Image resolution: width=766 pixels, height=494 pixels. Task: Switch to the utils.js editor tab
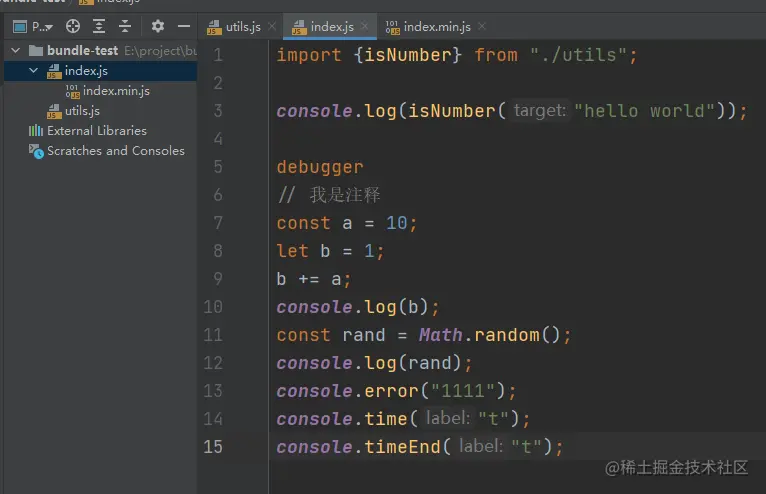(243, 27)
